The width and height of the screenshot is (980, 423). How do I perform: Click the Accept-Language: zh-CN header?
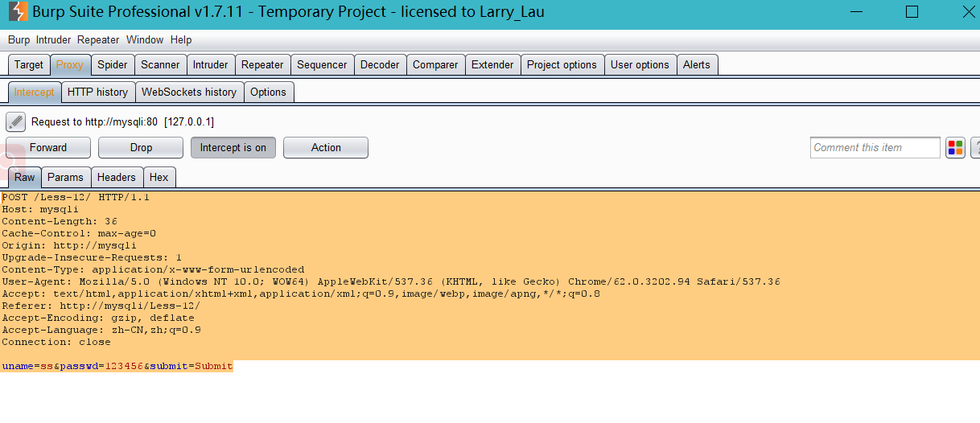point(101,330)
